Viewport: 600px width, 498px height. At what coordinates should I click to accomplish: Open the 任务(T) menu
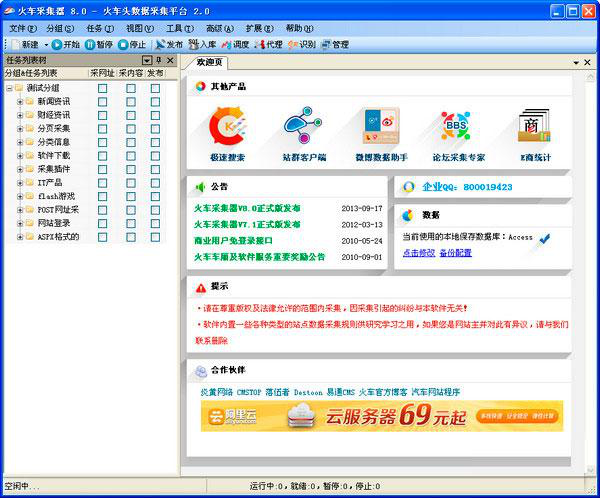[x=100, y=28]
